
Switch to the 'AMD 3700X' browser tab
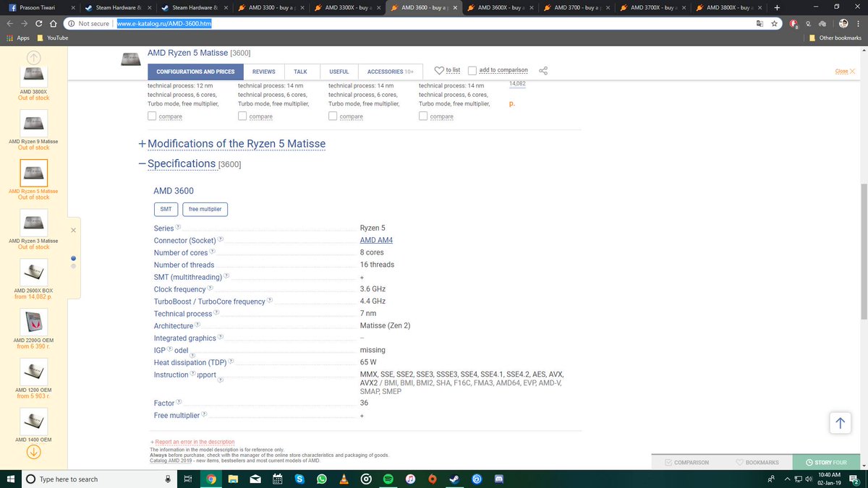[x=653, y=7]
